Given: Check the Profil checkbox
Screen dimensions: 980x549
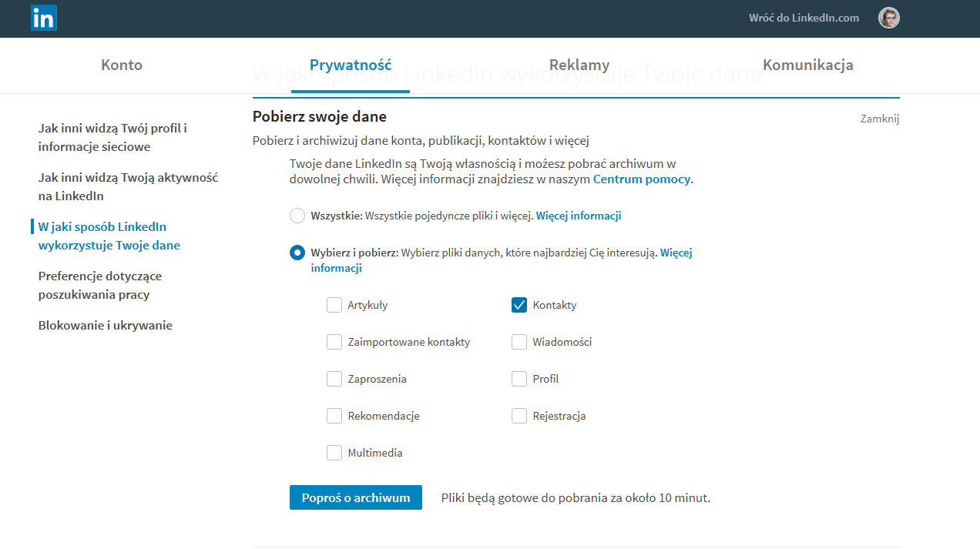Looking at the screenshot, I should click(519, 379).
